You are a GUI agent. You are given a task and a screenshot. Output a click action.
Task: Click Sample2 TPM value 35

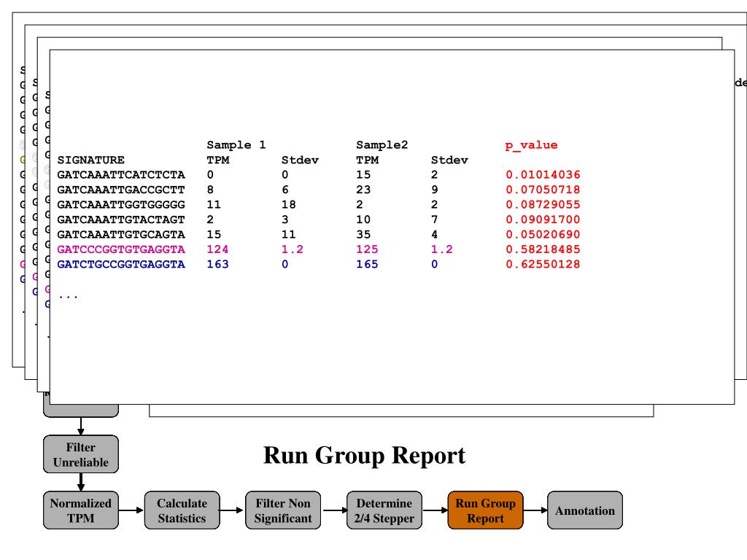(x=363, y=234)
